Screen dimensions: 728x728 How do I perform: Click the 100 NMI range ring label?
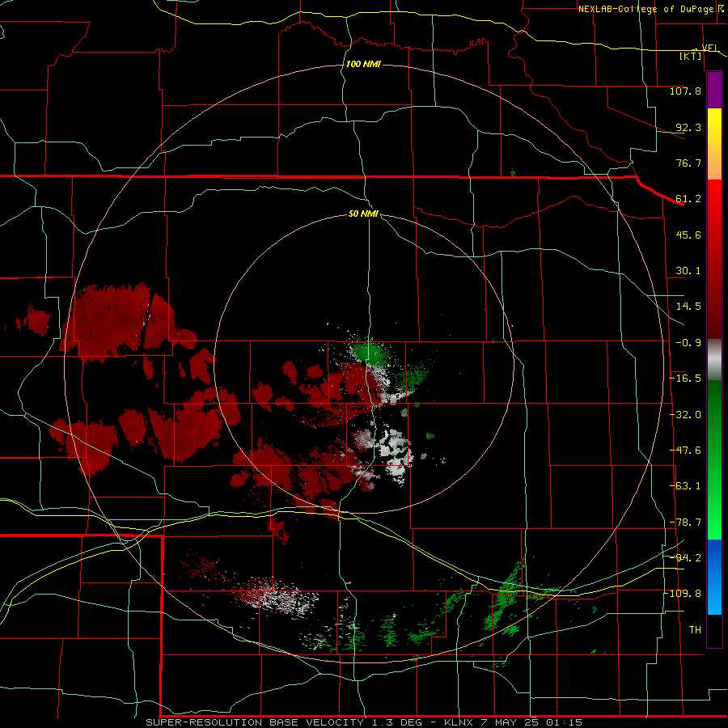coord(363,64)
